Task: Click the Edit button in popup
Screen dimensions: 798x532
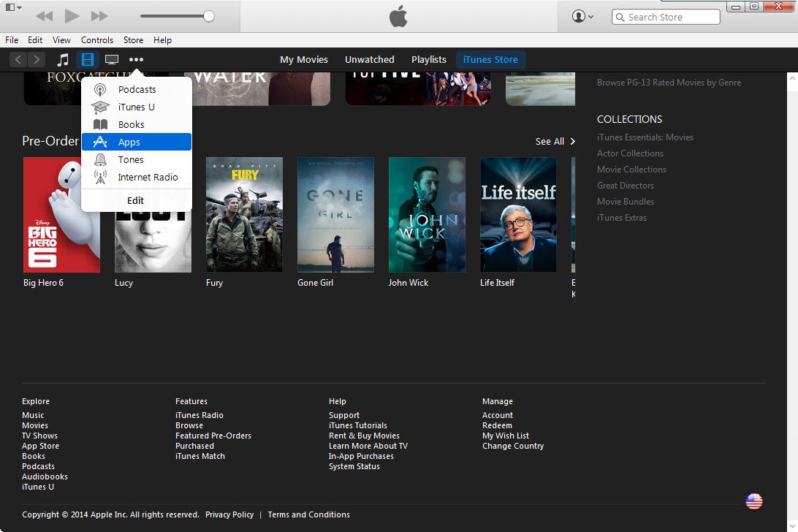Action: point(136,200)
